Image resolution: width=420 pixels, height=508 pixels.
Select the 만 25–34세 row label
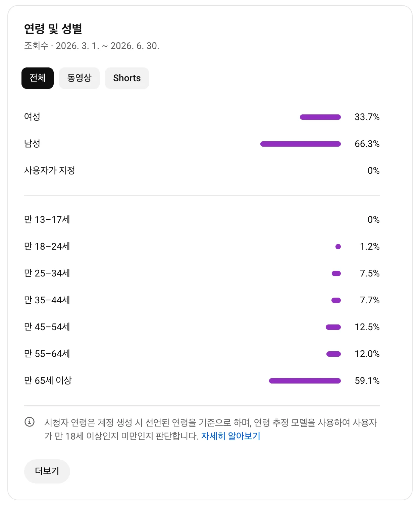(x=47, y=273)
